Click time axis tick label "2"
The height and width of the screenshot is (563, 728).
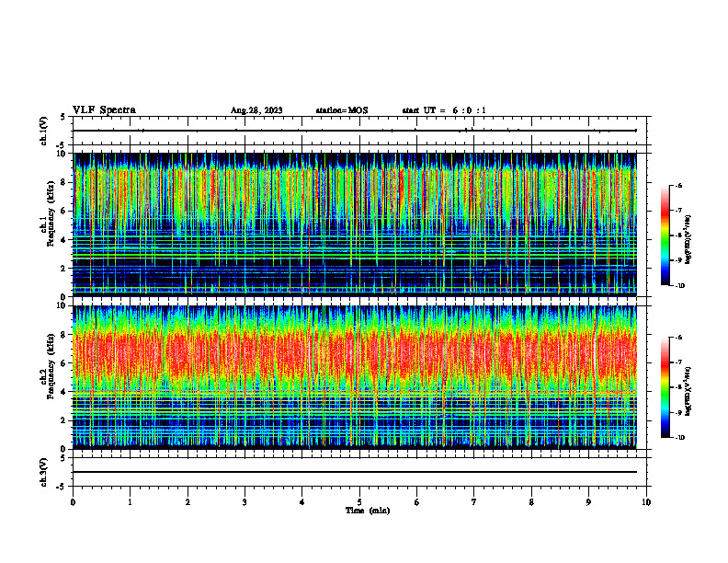tap(188, 502)
